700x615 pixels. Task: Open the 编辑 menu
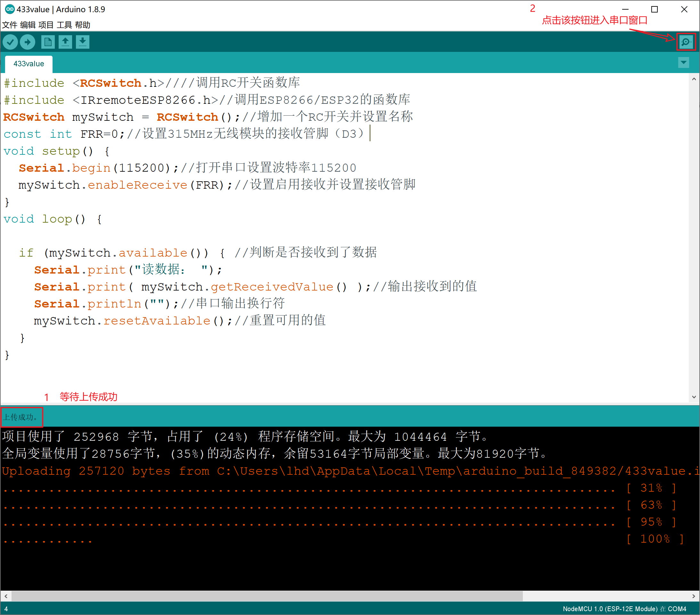click(x=28, y=25)
